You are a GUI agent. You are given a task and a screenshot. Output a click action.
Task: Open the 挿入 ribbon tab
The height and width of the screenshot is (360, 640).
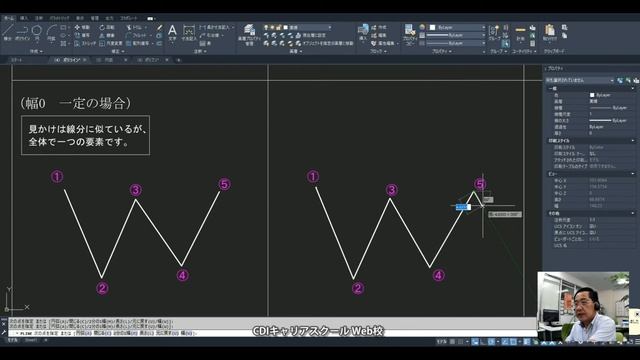coord(24,18)
